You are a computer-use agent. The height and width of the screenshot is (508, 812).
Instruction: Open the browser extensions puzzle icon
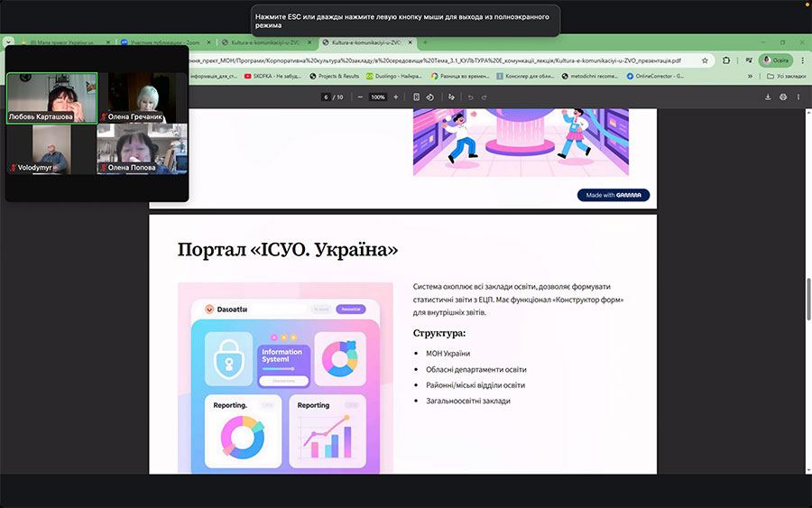726,60
